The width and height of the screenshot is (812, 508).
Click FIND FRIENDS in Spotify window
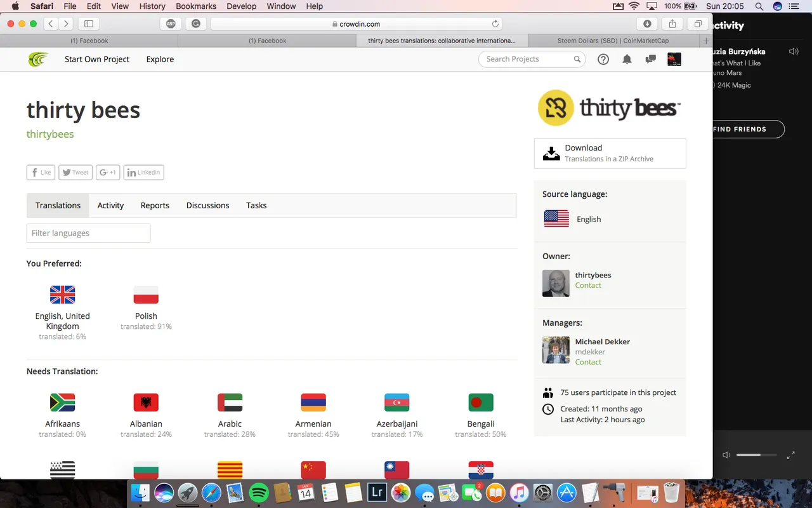tap(740, 129)
